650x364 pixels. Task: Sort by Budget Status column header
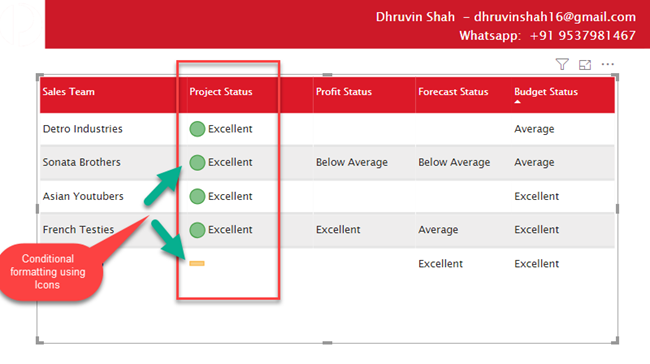546,92
